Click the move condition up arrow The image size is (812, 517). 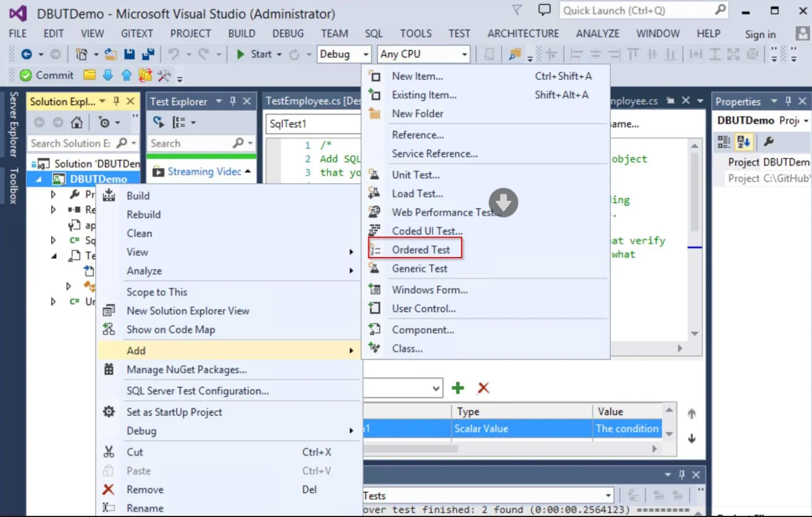click(691, 414)
